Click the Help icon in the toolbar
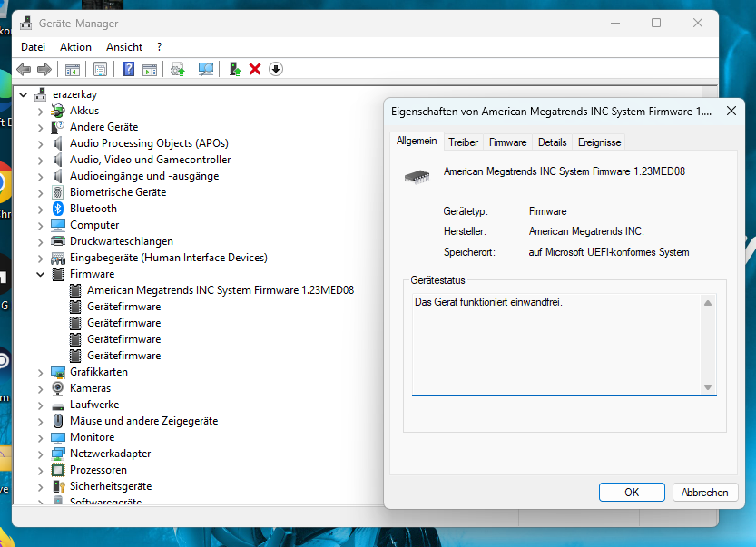Screen dimensions: 756x547 point(128,69)
